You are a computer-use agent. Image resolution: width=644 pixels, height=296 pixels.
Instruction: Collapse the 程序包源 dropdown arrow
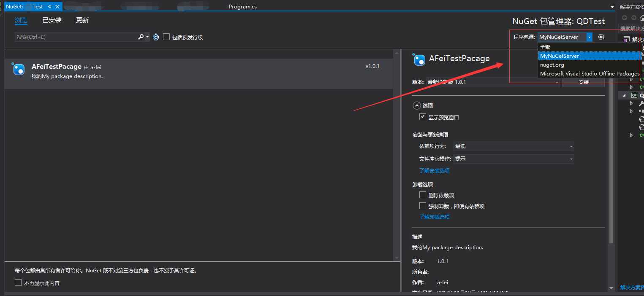pos(589,37)
